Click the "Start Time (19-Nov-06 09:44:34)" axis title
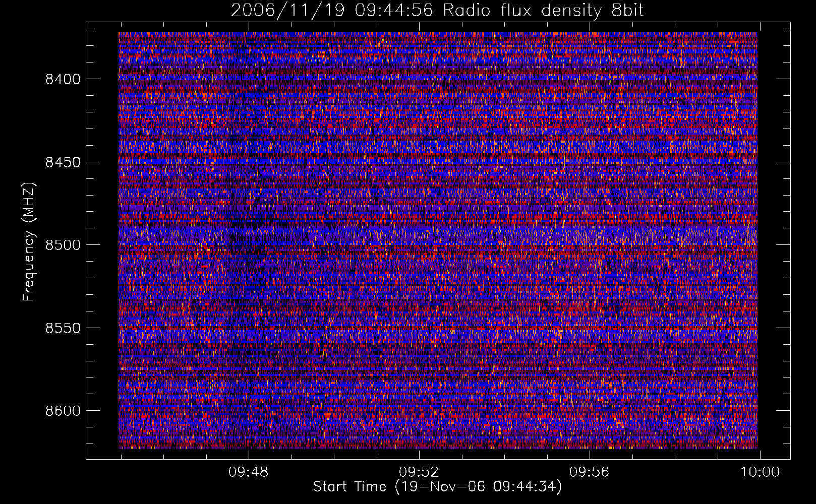The height and width of the screenshot is (504, 816). [437, 487]
